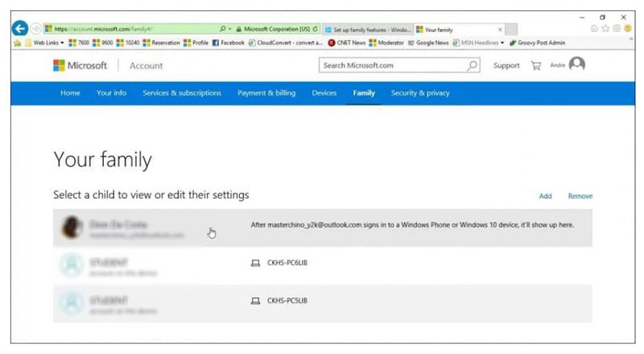Expand the MSN Headlines feed dropdown

pos(502,43)
